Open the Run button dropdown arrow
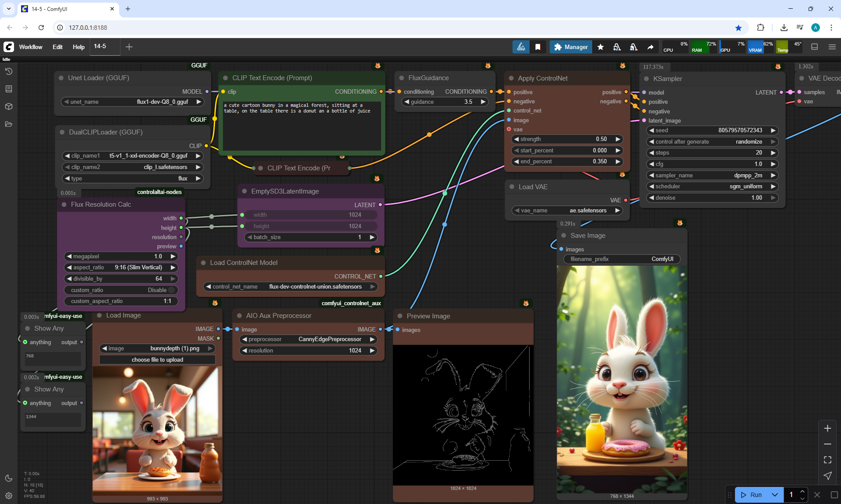841x504 pixels. [775, 495]
